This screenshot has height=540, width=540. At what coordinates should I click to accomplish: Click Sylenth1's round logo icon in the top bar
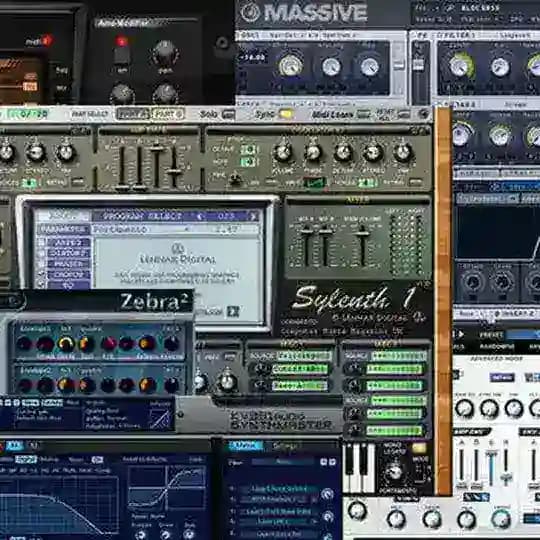point(423,114)
